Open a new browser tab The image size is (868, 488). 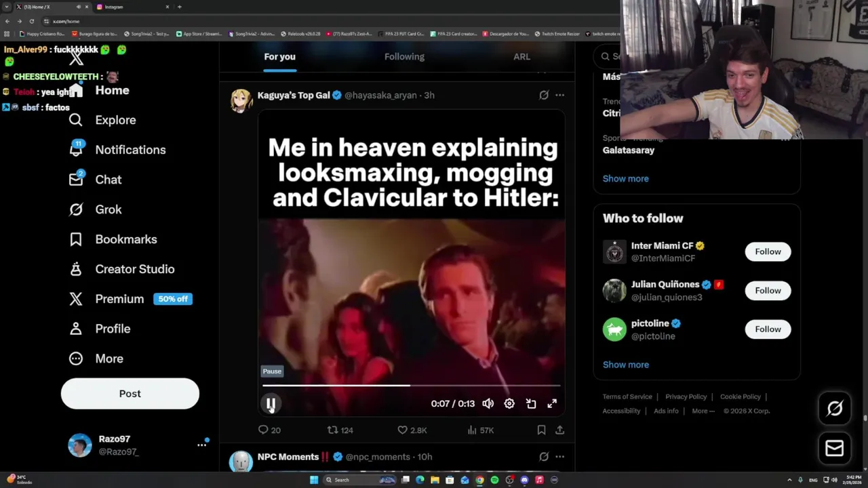coord(179,7)
